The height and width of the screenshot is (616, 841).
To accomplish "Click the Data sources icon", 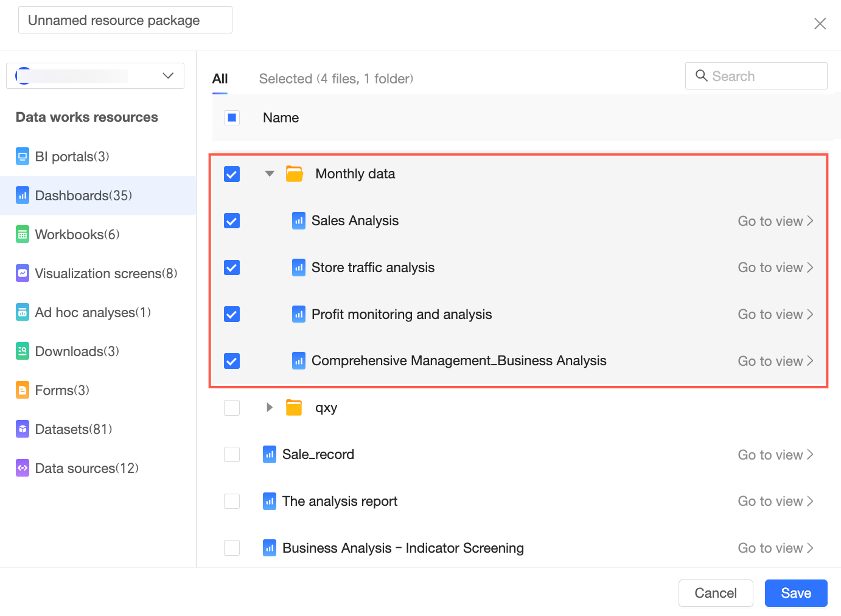I will (x=23, y=468).
